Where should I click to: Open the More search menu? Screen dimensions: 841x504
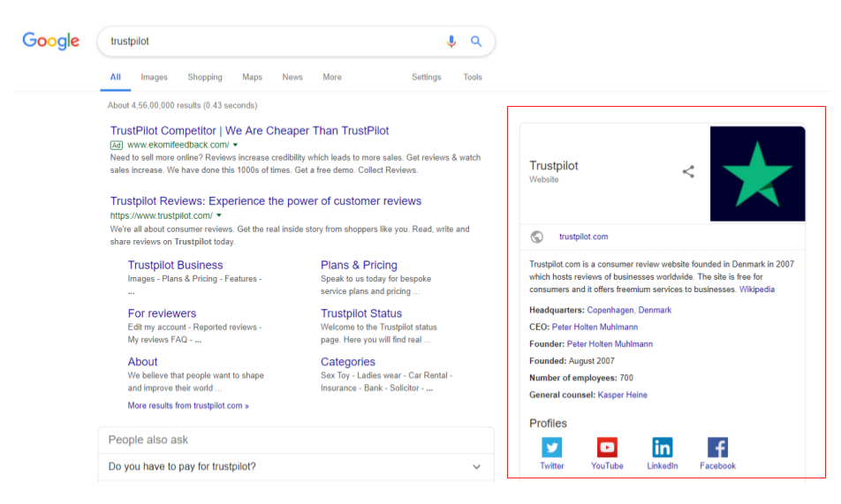[332, 77]
